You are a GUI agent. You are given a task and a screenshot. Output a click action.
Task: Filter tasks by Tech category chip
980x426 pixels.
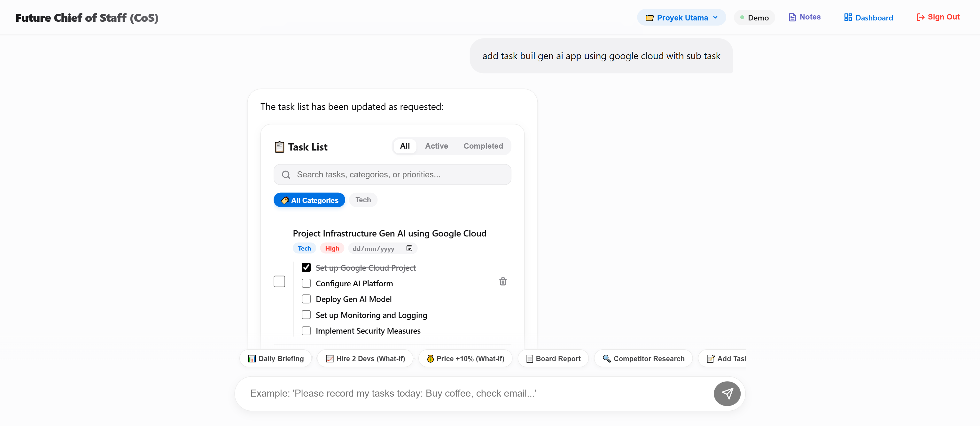(x=363, y=200)
